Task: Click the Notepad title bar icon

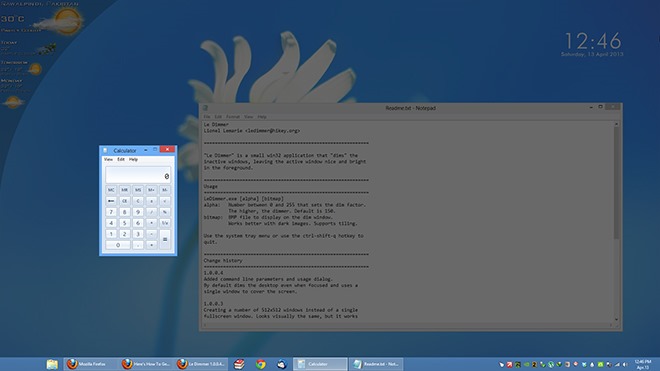Action: (x=205, y=108)
